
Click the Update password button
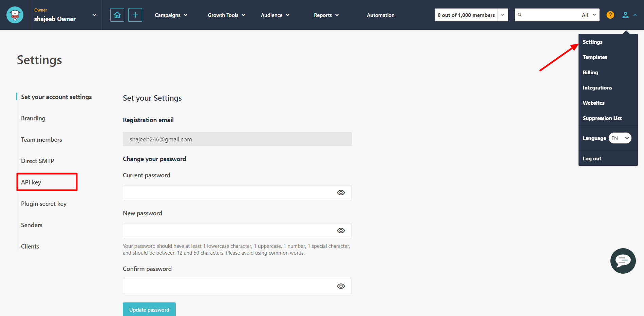point(149,310)
